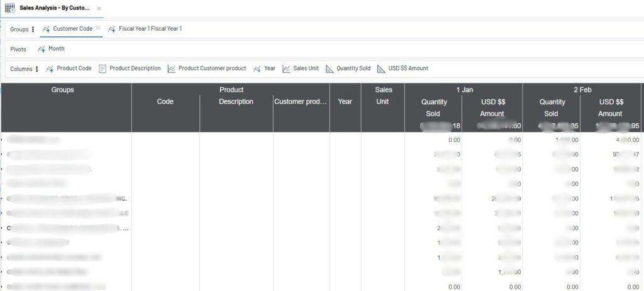644x291 pixels.
Task: Click the Product Customer product chart icon
Action: (172, 69)
